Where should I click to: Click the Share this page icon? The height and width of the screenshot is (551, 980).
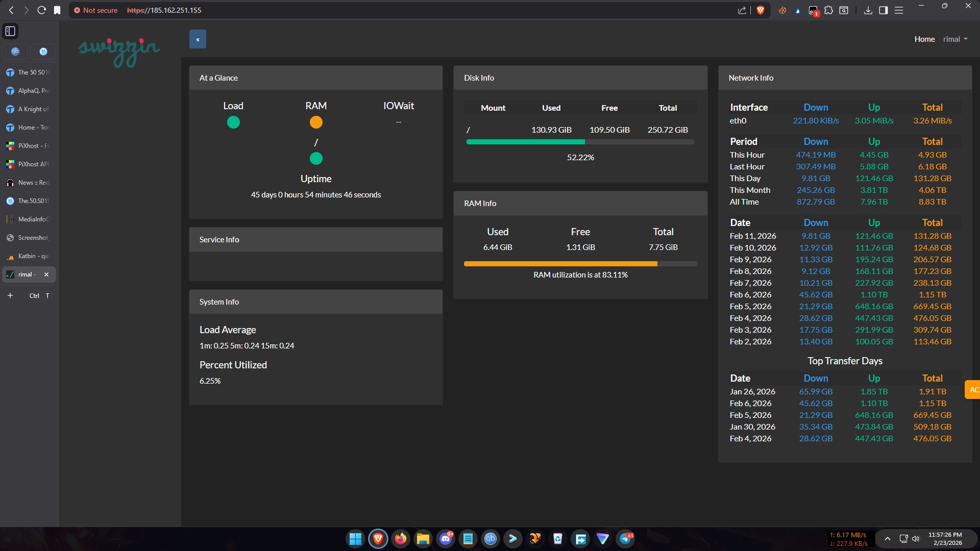pos(742,10)
